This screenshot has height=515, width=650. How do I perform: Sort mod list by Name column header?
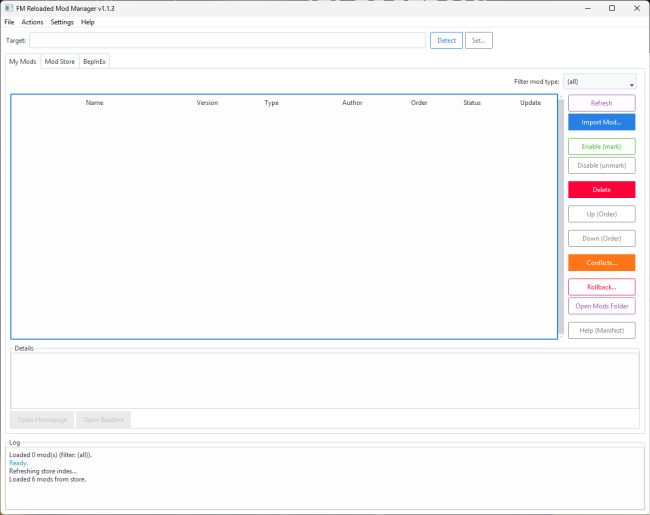click(x=94, y=103)
